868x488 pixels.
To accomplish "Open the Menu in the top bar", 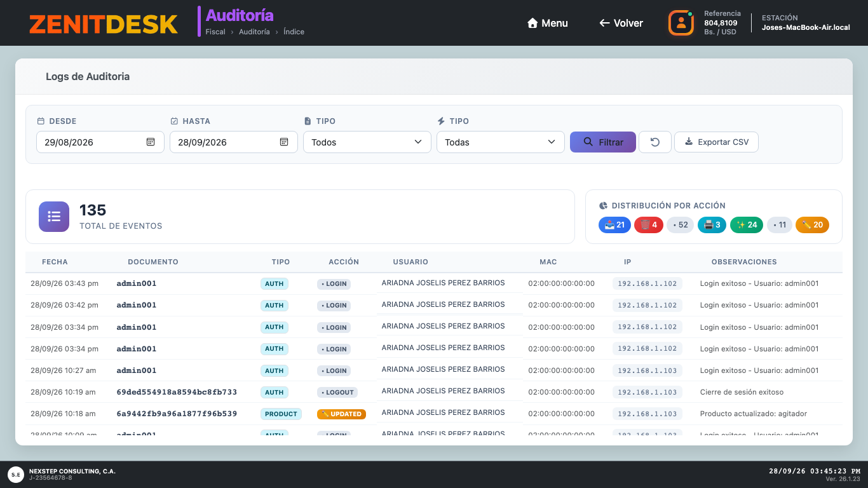I will pos(548,23).
